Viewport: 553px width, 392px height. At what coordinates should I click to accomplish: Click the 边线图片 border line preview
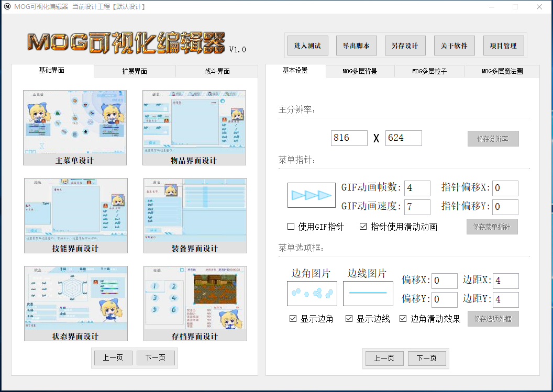(368, 293)
